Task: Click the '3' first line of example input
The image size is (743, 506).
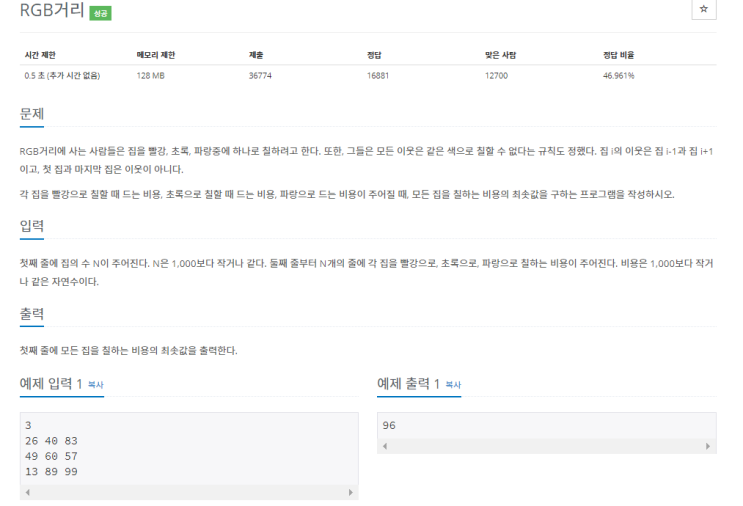Action: tap(28, 425)
